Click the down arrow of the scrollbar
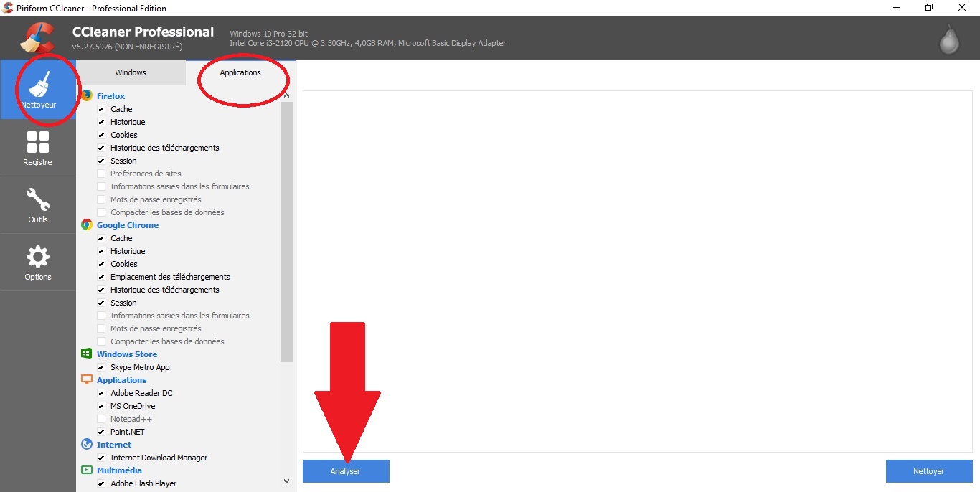The height and width of the screenshot is (492, 980). 286,481
